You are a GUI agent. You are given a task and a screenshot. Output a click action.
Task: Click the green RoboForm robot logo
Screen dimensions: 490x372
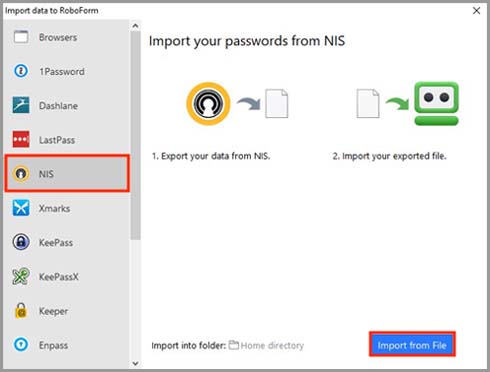(x=436, y=104)
